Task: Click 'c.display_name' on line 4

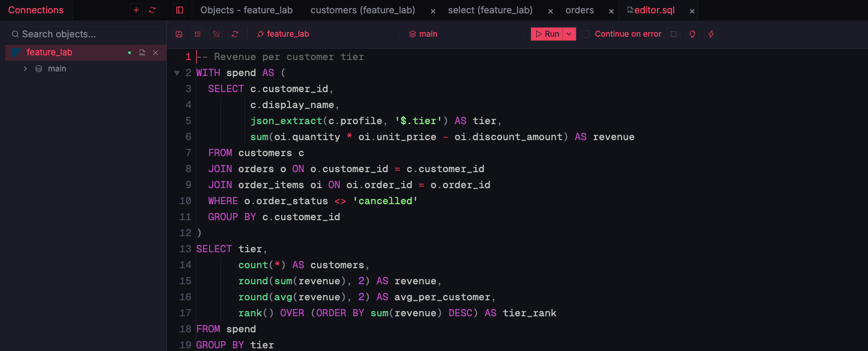Action: (292, 105)
